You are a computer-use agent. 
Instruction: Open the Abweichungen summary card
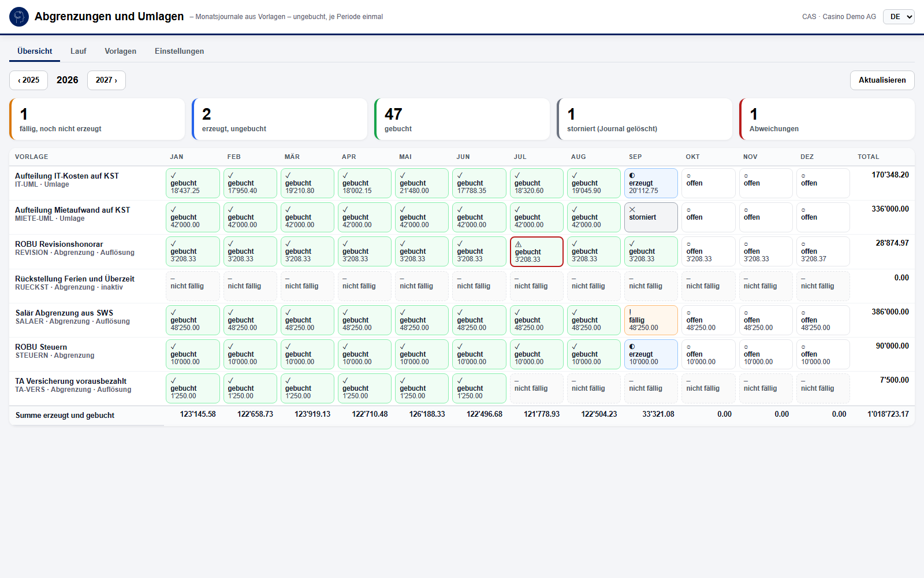[x=827, y=119]
